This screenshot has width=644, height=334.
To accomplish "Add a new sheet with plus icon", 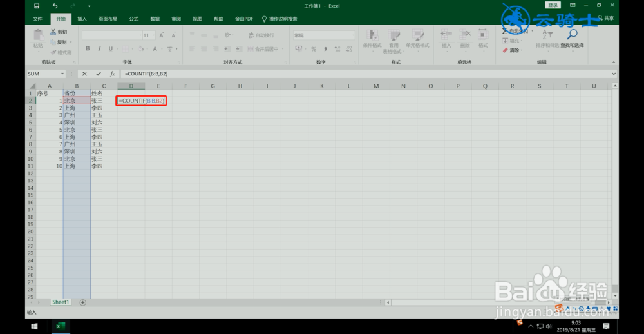I will coord(82,302).
